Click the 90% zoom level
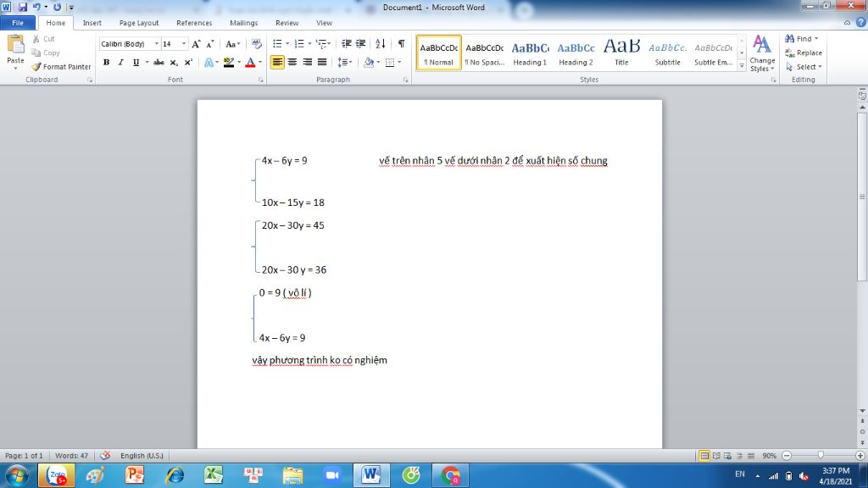 (769, 455)
